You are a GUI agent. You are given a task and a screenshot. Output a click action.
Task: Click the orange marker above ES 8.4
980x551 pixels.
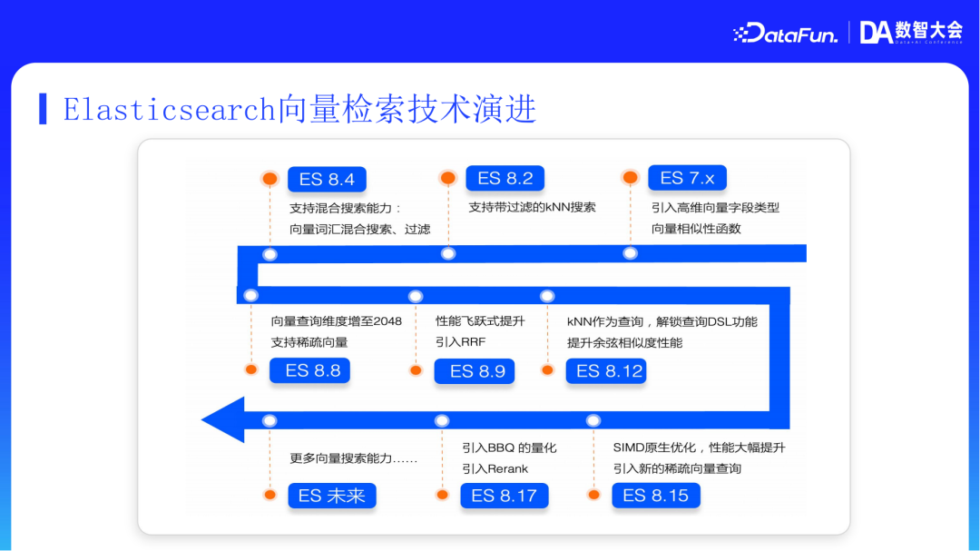[269, 179]
